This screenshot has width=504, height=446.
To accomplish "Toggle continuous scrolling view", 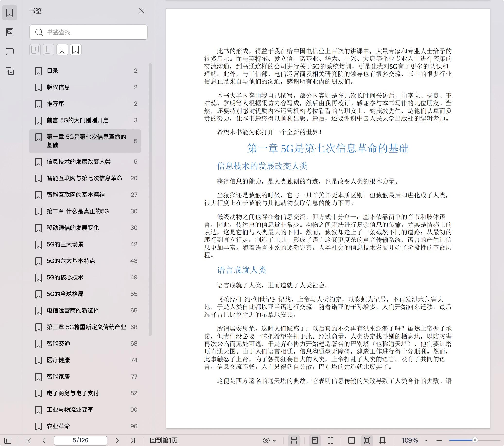I will click(x=294, y=440).
